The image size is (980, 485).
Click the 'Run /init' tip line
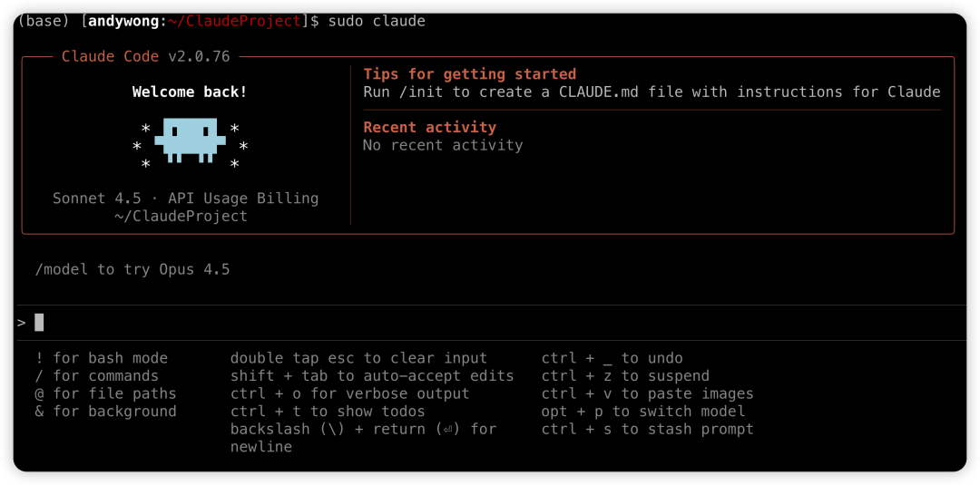(x=652, y=92)
